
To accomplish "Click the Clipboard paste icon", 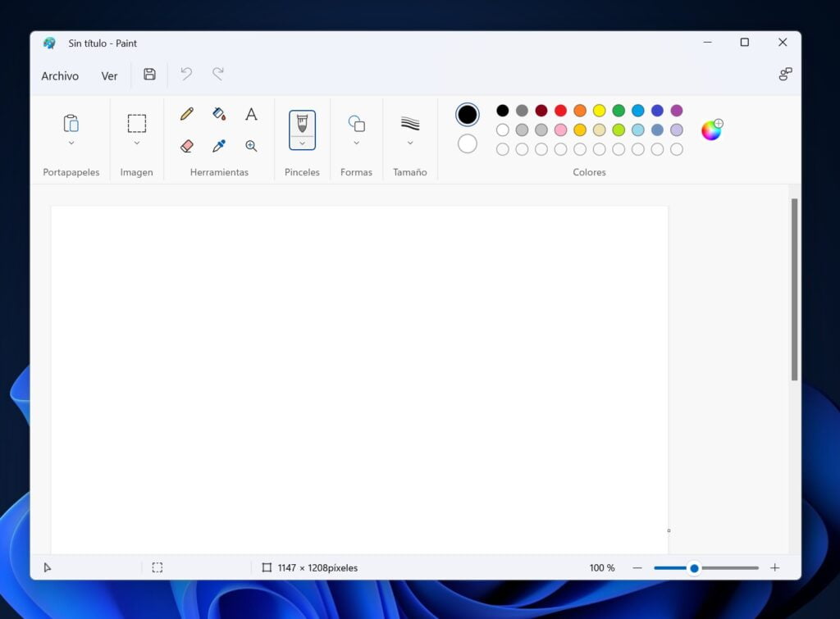I will point(71,123).
